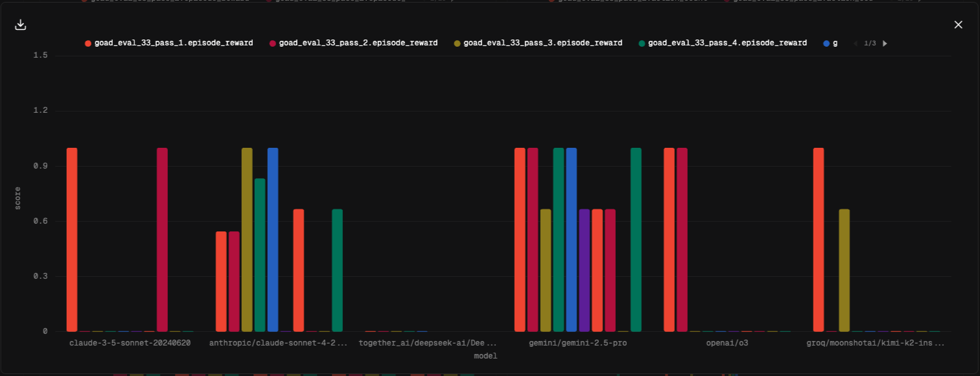Hide goad_eval_33_pass_3.episode_reward series via legend

(x=537, y=43)
